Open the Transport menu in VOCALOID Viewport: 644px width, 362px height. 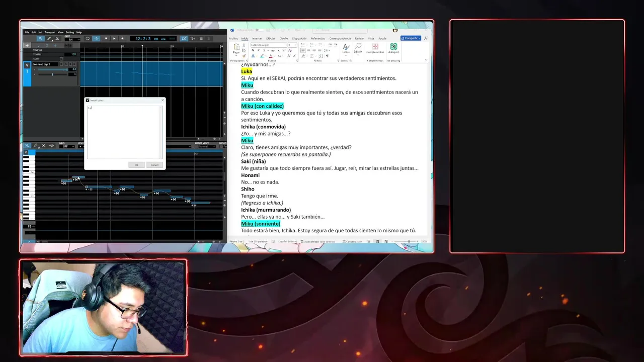click(50, 32)
